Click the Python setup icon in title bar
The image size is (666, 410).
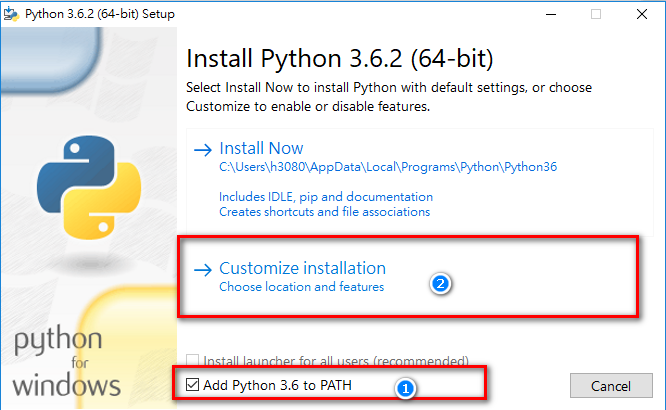coord(11,14)
